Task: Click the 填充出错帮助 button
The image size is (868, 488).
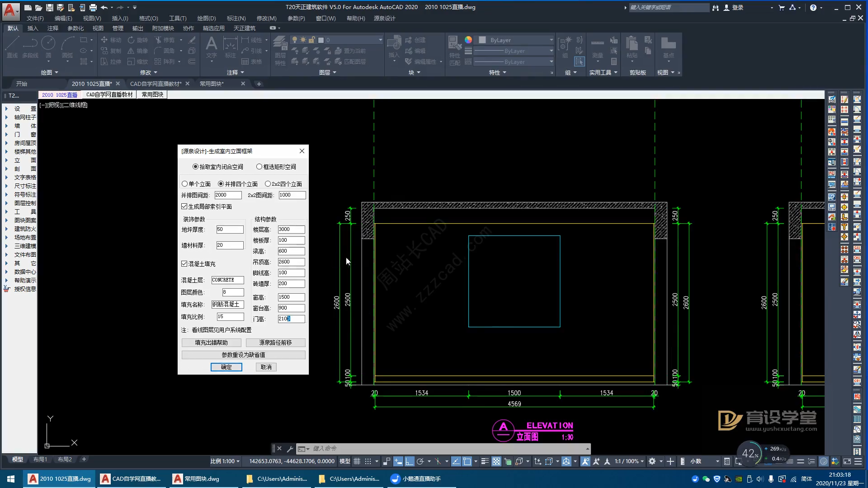Action: click(x=211, y=343)
